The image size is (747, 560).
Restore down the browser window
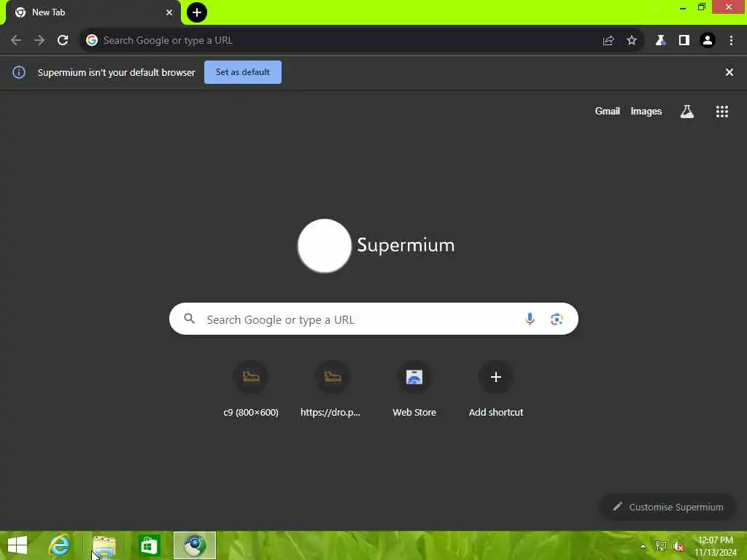coord(701,7)
